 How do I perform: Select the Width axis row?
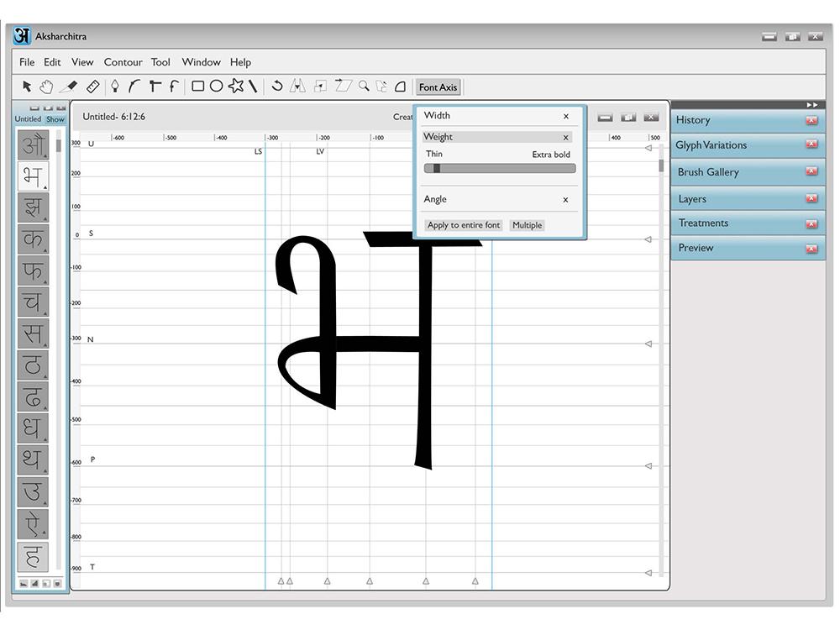click(499, 116)
